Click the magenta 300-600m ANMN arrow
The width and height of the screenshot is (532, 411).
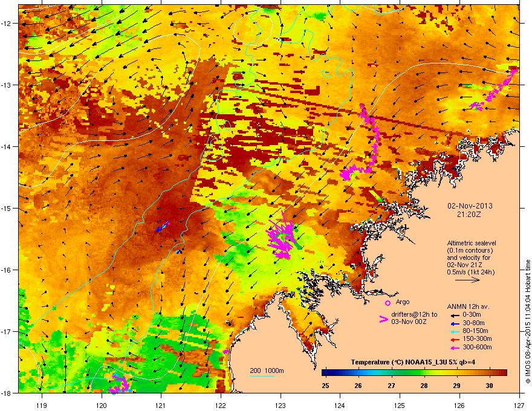click(455, 348)
